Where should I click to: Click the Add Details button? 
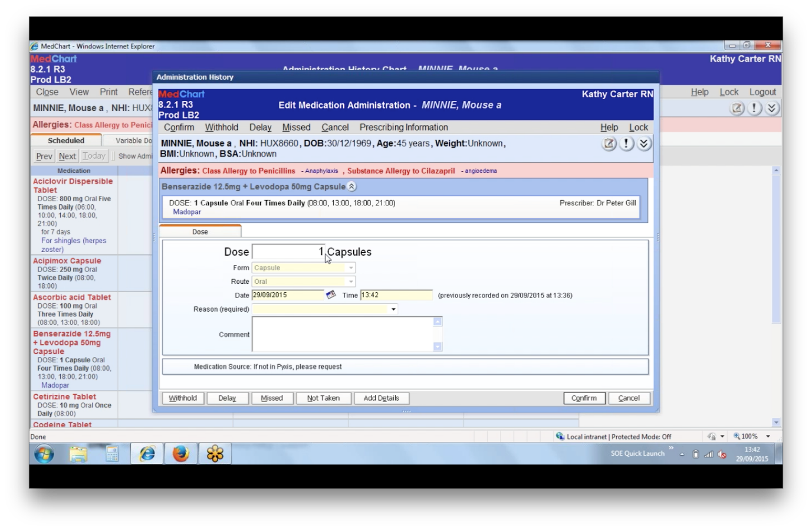pos(382,398)
